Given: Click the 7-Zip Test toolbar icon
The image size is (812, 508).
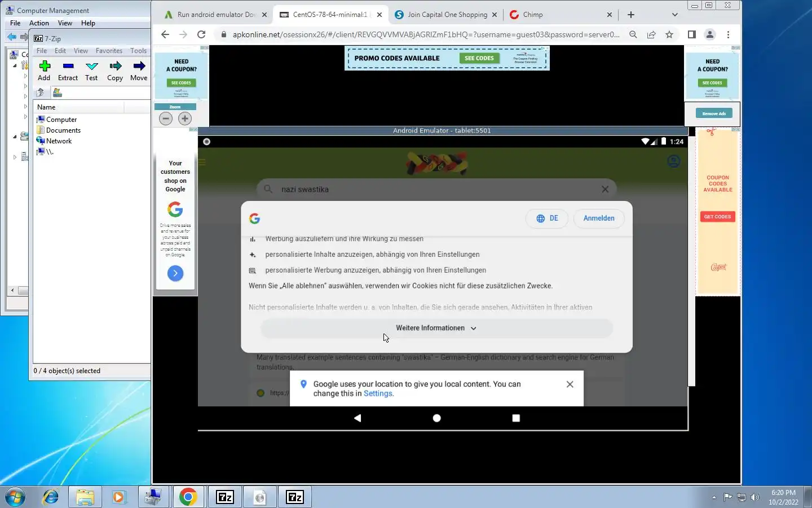Looking at the screenshot, I should click(91, 66).
